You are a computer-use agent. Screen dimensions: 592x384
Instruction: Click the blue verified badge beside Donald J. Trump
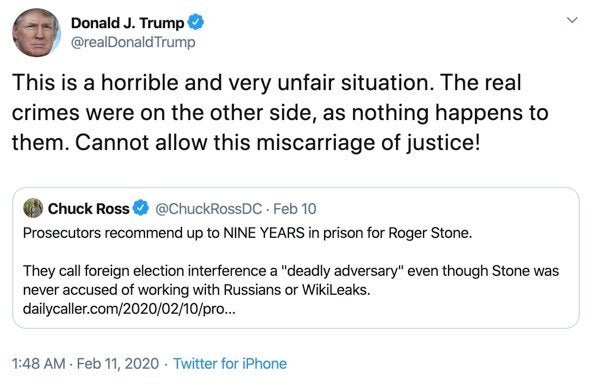point(196,22)
